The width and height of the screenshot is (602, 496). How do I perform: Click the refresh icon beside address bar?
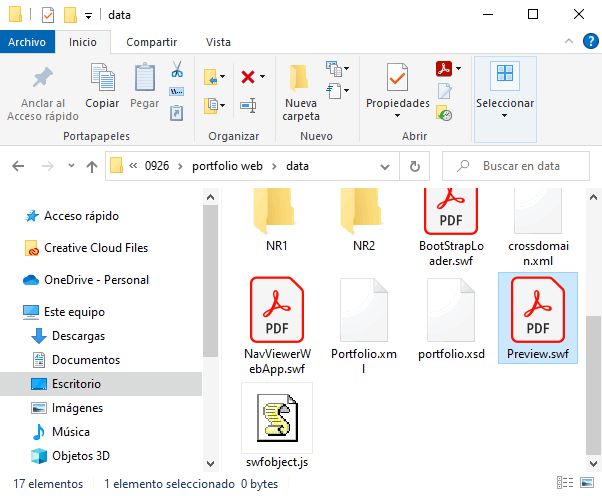415,166
